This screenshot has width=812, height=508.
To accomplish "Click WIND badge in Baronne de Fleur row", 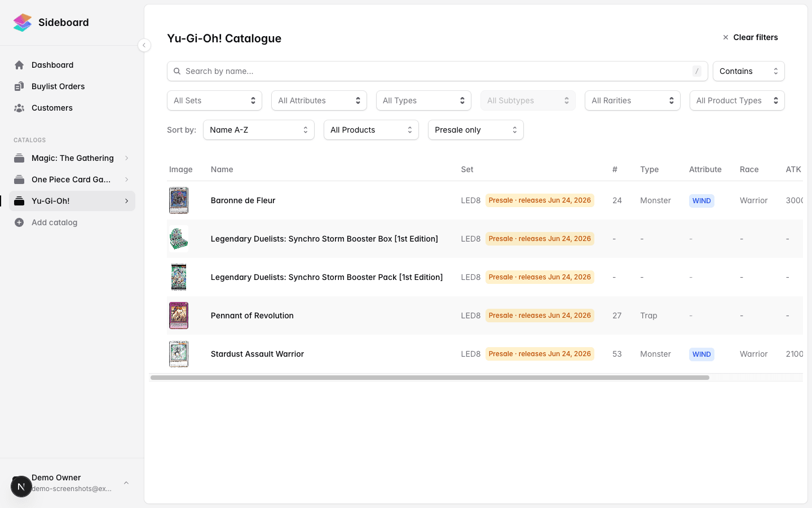I will (701, 201).
